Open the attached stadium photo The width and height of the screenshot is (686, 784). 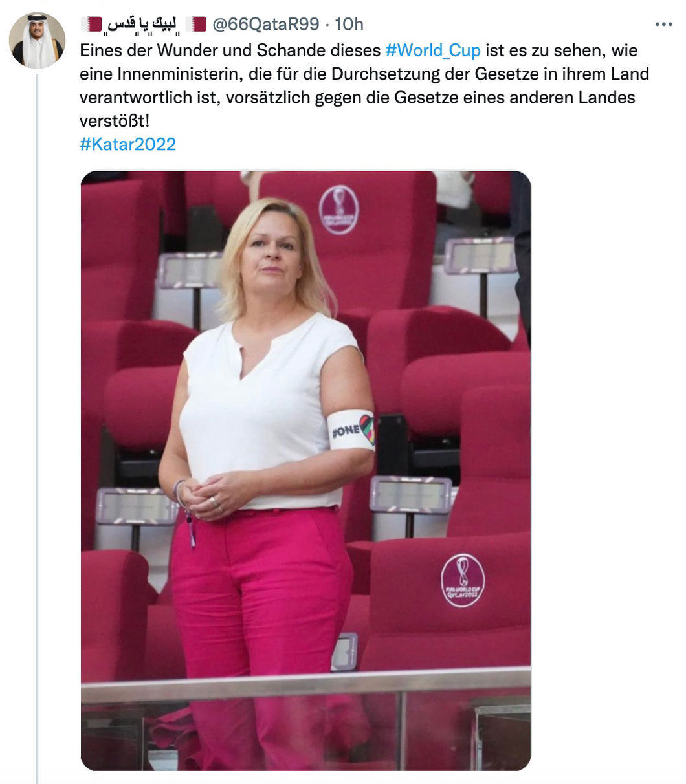(x=305, y=471)
